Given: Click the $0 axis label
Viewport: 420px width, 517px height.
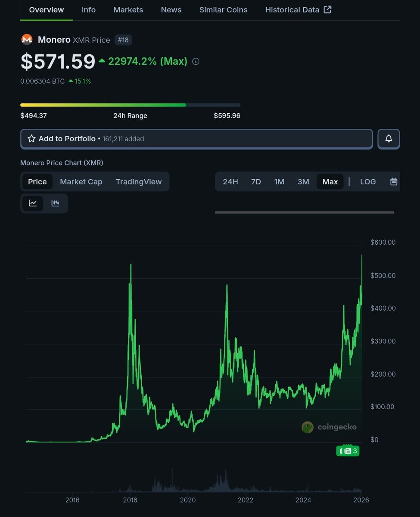Looking at the screenshot, I should tap(374, 440).
